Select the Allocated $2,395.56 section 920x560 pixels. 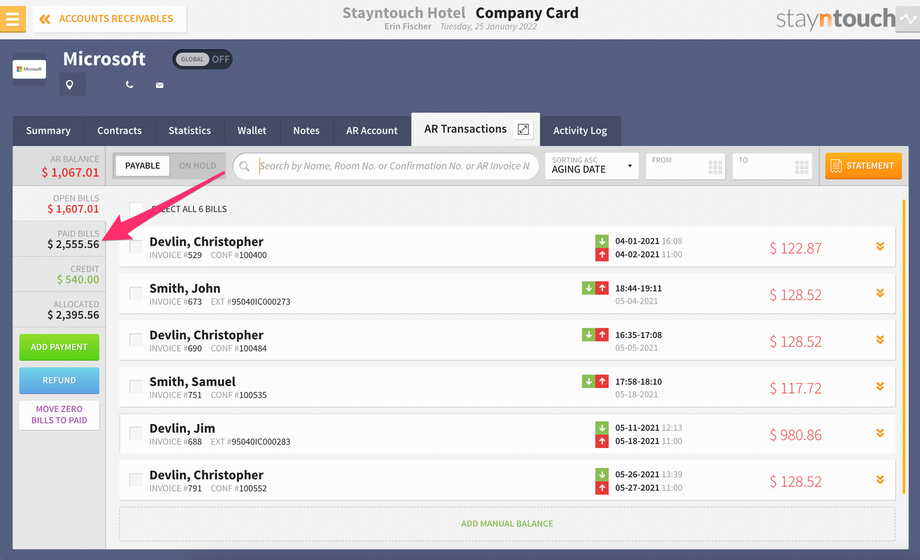(59, 309)
